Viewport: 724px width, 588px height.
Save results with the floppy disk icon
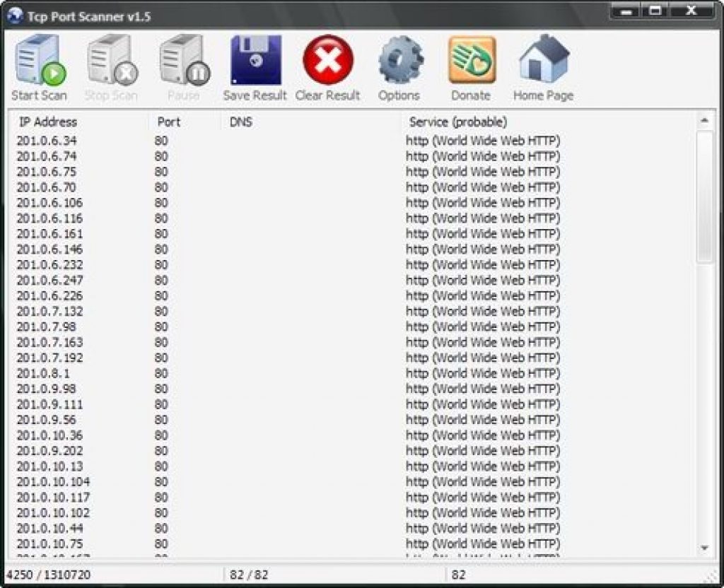255,61
